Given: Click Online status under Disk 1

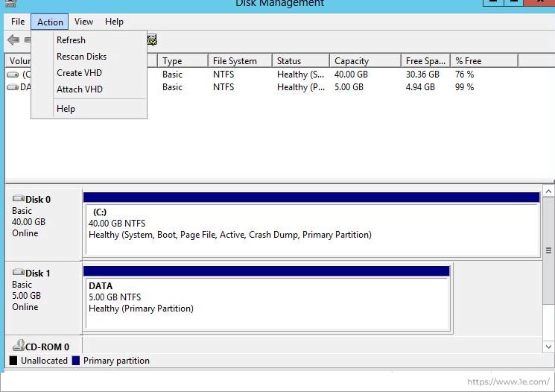Looking at the screenshot, I should click(x=25, y=306).
